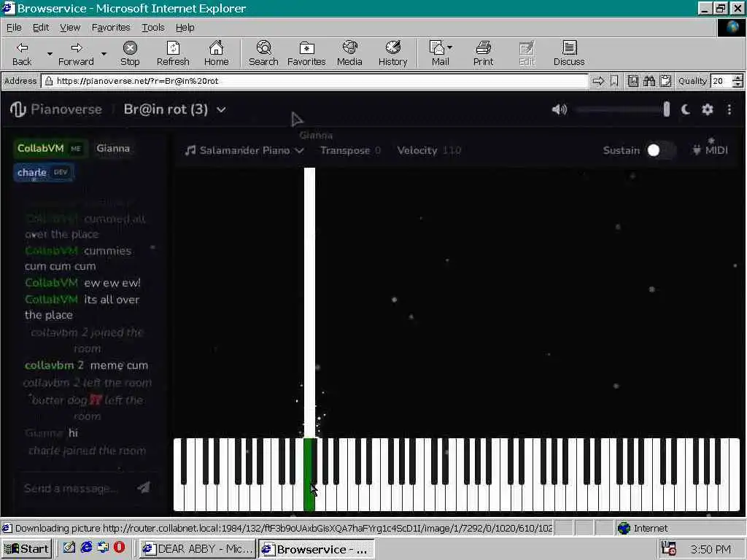Click the Windows Start button
Image resolution: width=747 pixels, height=560 pixels.
(x=27, y=548)
